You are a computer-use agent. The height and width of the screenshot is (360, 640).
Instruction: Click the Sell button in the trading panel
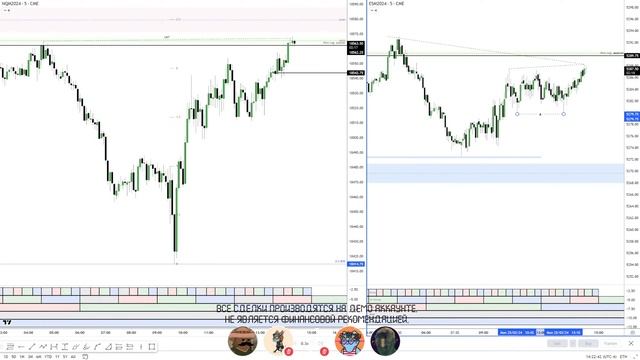point(558,344)
